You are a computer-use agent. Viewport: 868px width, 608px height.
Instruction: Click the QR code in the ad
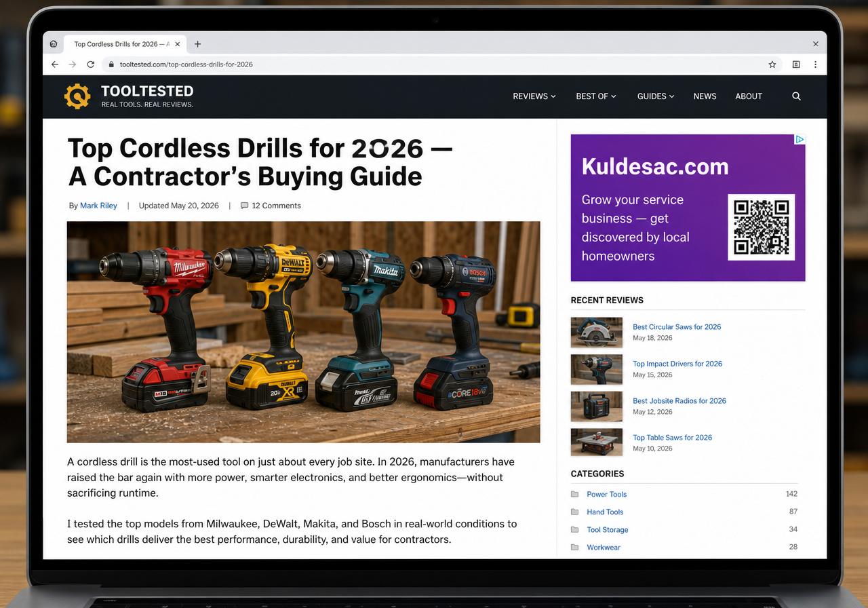[761, 227]
